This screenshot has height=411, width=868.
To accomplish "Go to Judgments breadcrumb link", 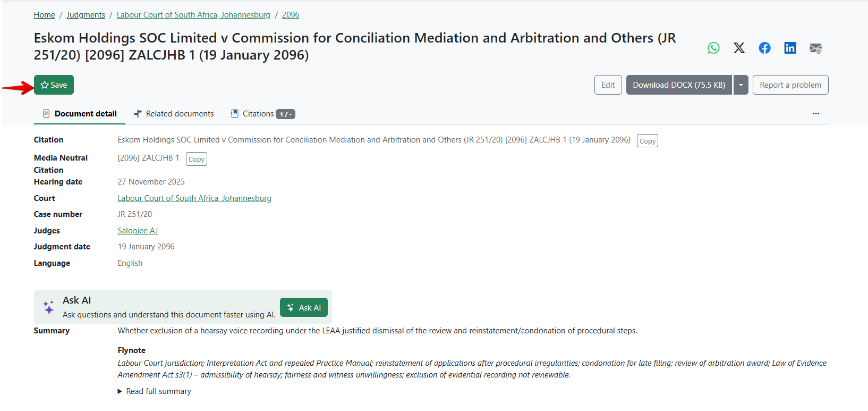I will tap(86, 15).
